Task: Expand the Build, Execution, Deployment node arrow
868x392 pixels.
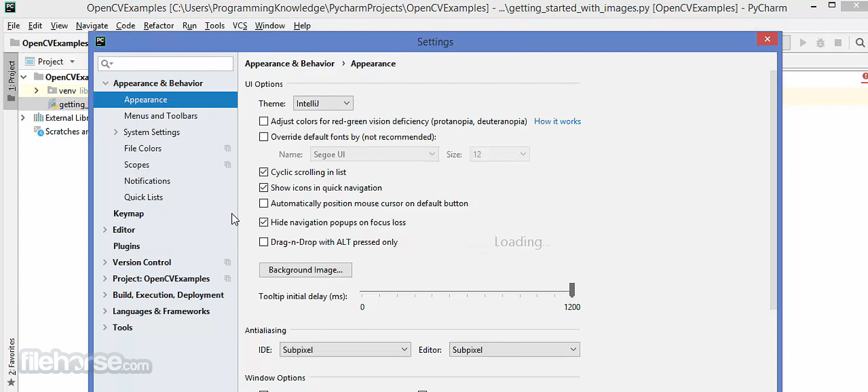Action: coord(105,295)
